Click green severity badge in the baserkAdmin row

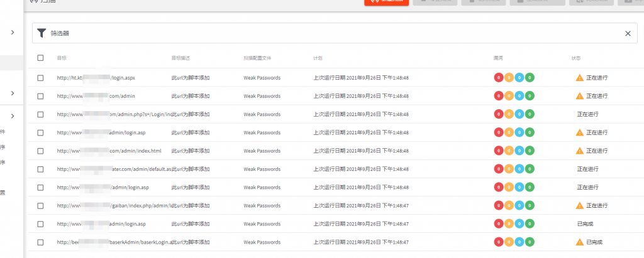point(530,242)
